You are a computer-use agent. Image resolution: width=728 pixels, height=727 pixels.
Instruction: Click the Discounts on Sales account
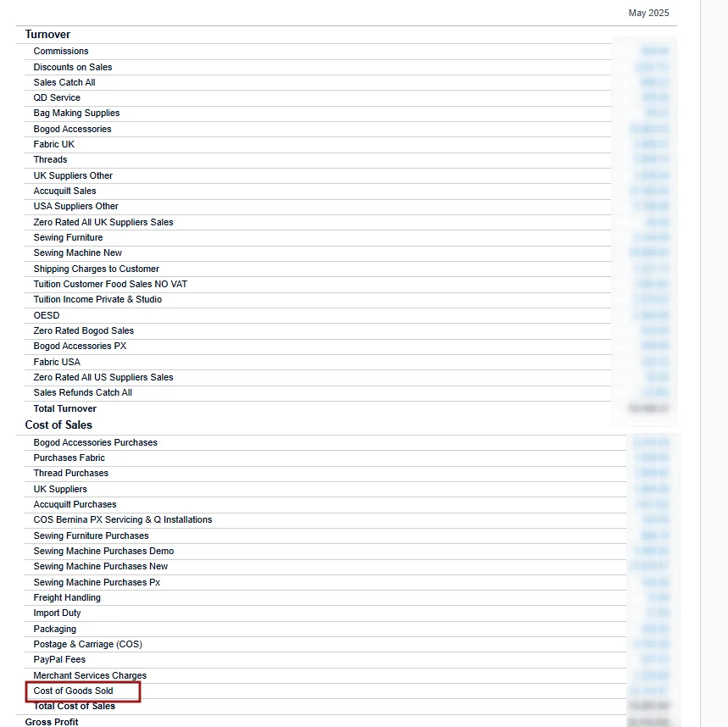(73, 67)
